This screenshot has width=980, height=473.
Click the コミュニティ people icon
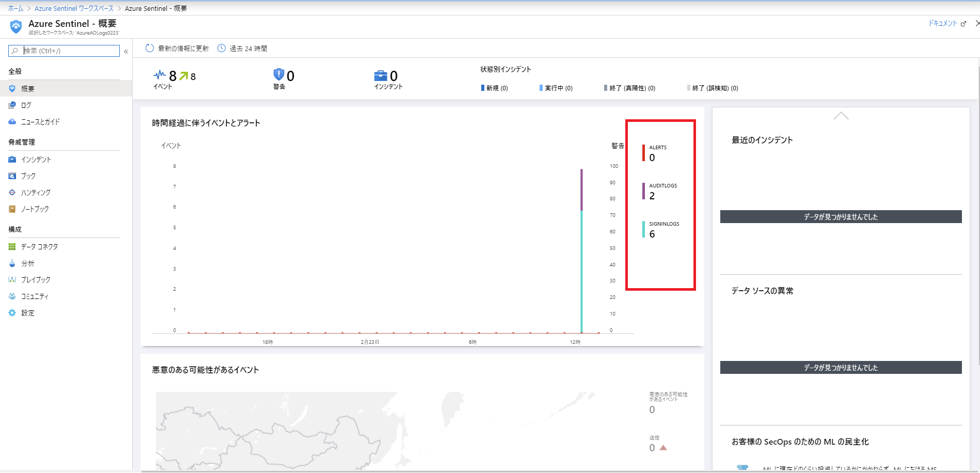click(12, 296)
